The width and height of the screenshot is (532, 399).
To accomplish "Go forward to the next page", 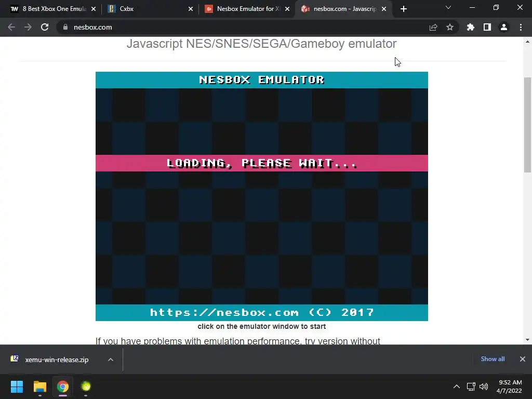I will pos(28,27).
